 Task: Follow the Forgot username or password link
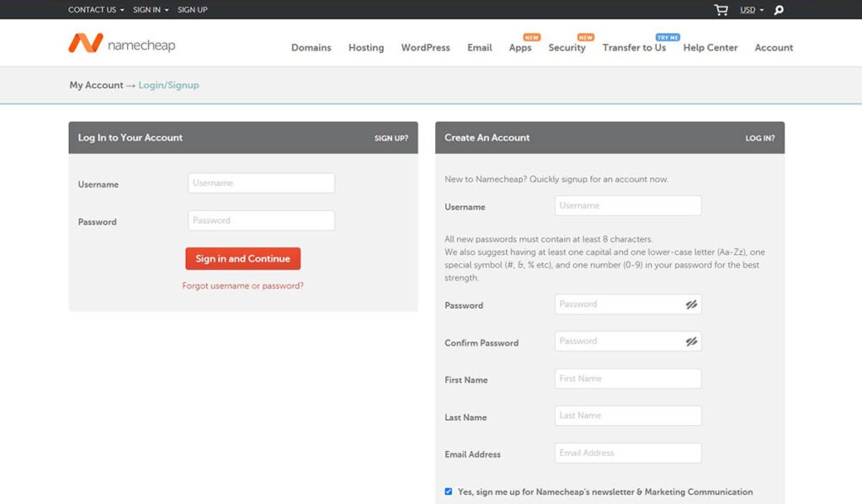tap(243, 286)
